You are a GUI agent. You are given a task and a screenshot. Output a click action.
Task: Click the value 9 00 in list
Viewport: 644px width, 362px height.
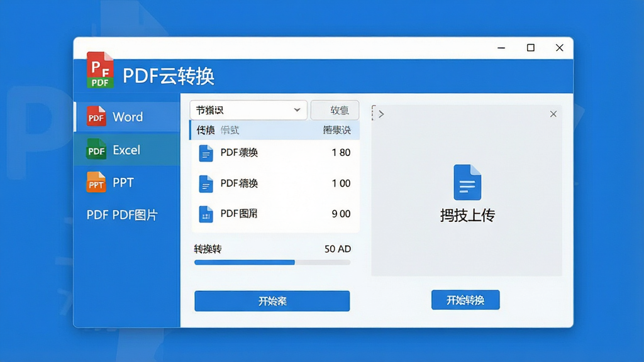(x=341, y=214)
